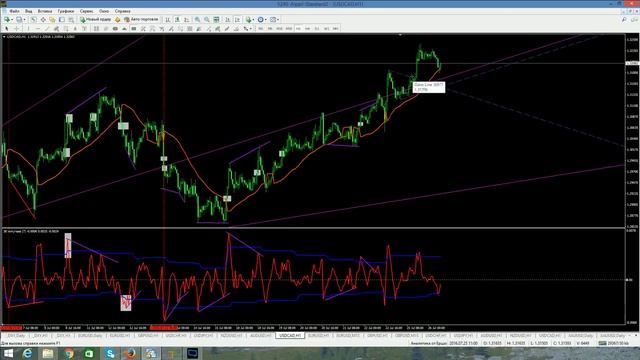Image resolution: width=640 pixels, height=360 pixels.
Task: Select the MN timeframe button
Action: pos(336,29)
